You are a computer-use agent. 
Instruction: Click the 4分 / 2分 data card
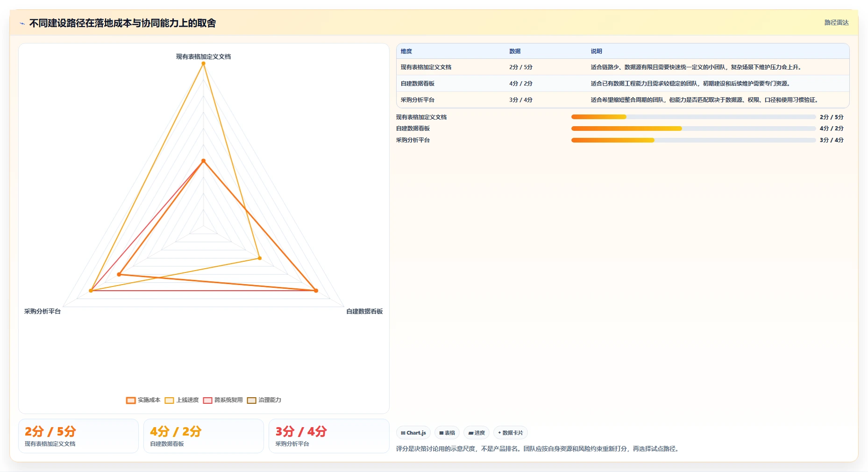204,436
